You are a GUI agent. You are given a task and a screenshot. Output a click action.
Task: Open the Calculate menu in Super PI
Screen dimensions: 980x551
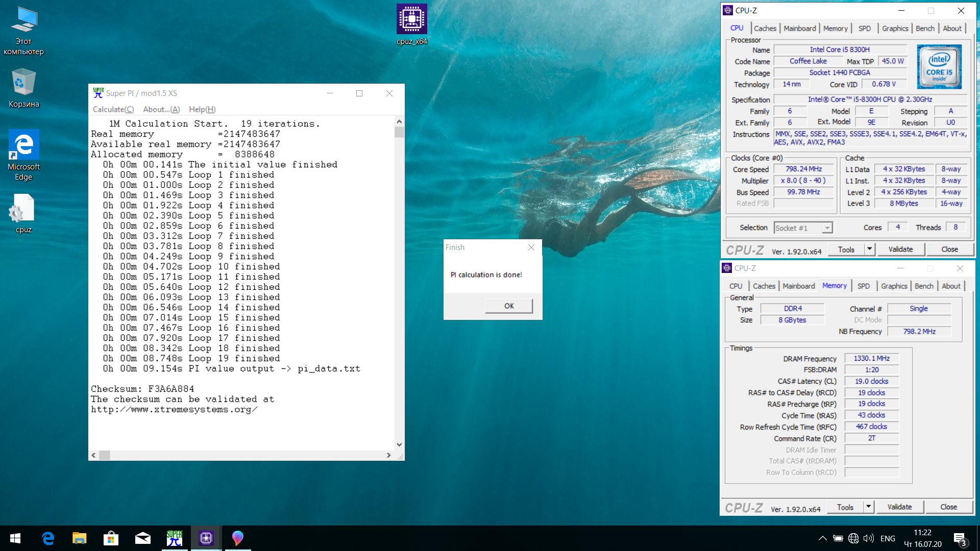[113, 109]
